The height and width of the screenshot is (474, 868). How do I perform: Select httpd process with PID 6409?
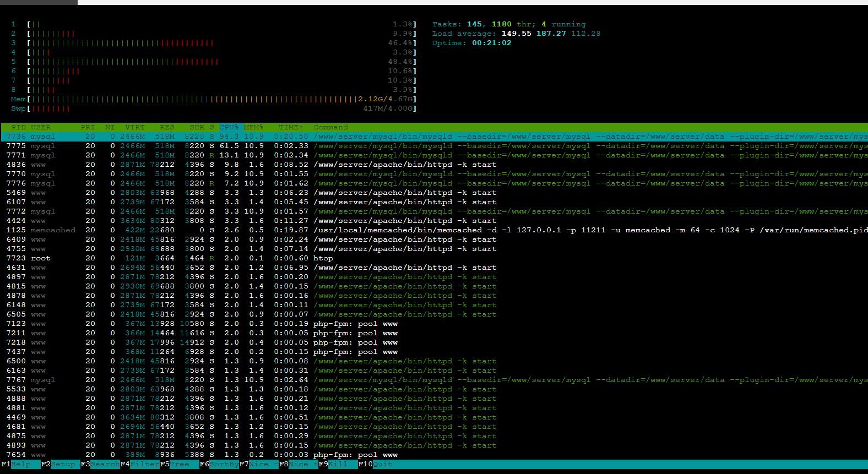coord(434,239)
